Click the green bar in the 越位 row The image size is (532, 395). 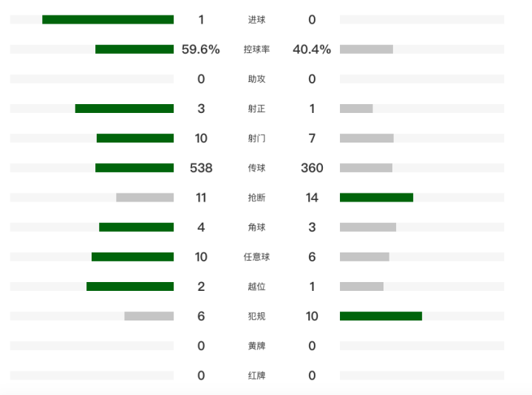point(130,286)
